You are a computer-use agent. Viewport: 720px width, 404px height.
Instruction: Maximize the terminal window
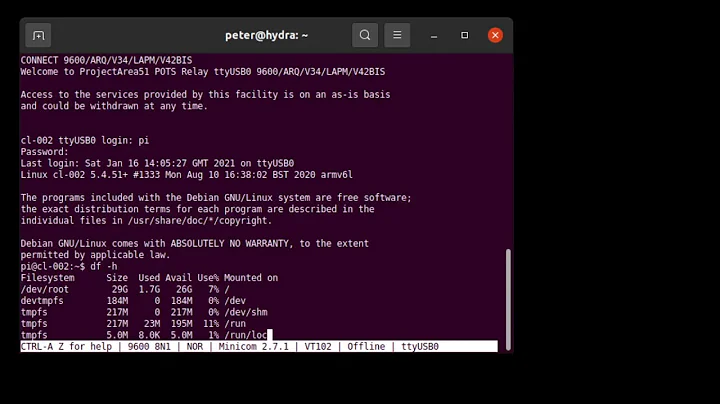point(465,35)
